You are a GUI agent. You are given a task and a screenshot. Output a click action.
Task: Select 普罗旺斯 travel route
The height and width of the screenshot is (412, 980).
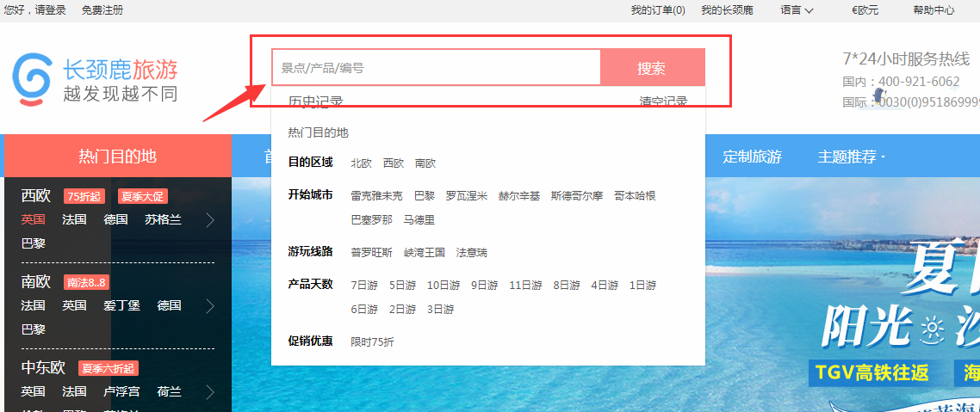point(371,252)
